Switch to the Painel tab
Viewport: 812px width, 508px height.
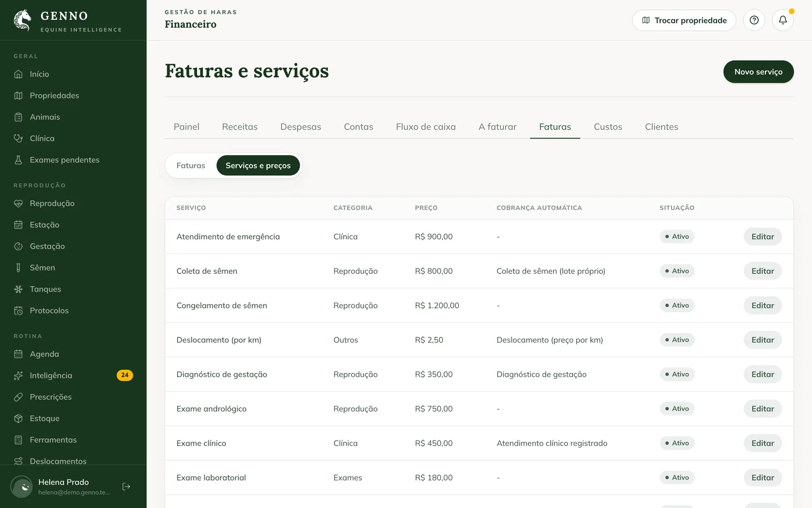tap(186, 127)
